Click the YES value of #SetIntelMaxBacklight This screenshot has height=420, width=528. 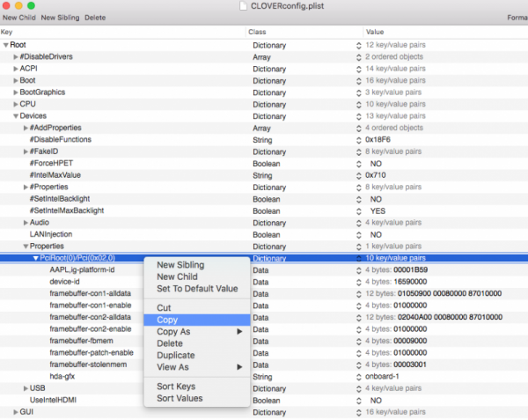click(378, 211)
